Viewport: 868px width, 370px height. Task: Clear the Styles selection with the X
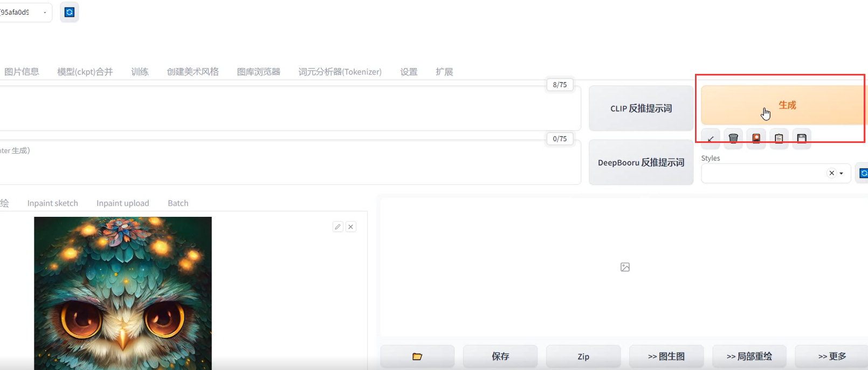pos(831,173)
